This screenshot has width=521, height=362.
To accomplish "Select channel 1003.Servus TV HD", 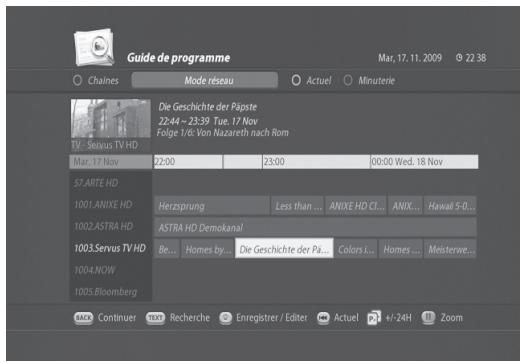I will [110, 248].
